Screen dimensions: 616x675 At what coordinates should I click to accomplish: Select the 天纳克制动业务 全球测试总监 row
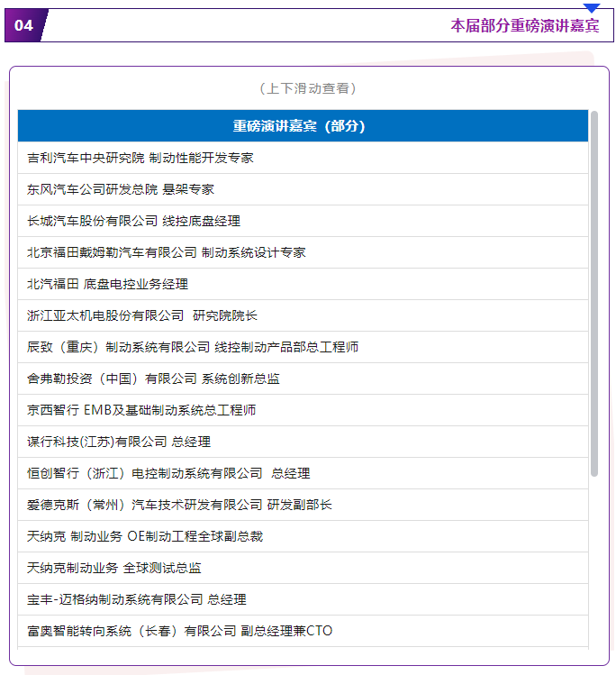(x=115, y=568)
